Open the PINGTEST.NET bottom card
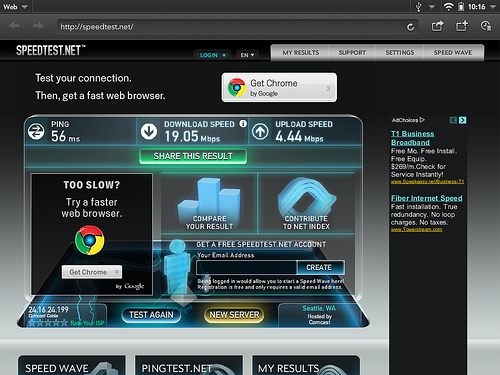The image size is (500, 375). pos(189,365)
